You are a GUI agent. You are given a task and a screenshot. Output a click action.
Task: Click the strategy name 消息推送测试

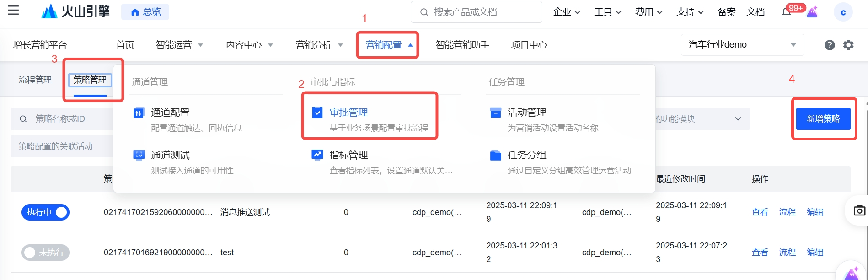point(245,212)
